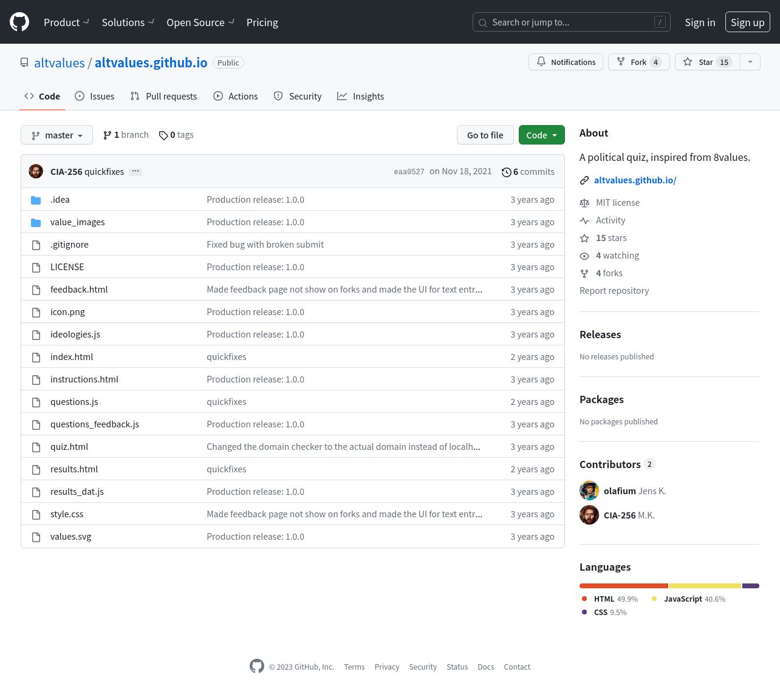Open the 6 commits history
The height and width of the screenshot is (700, 780).
click(x=528, y=172)
